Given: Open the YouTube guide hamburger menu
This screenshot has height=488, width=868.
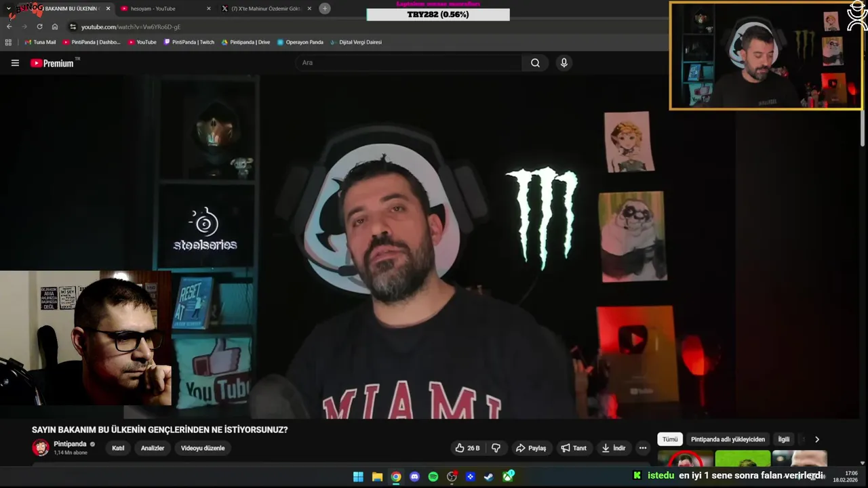Looking at the screenshot, I should tap(15, 63).
